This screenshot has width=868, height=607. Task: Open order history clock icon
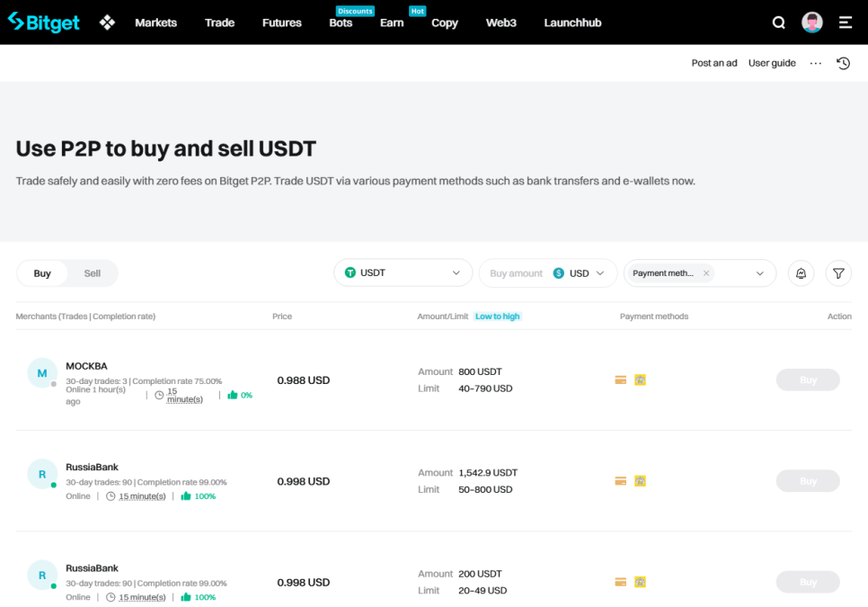[843, 63]
